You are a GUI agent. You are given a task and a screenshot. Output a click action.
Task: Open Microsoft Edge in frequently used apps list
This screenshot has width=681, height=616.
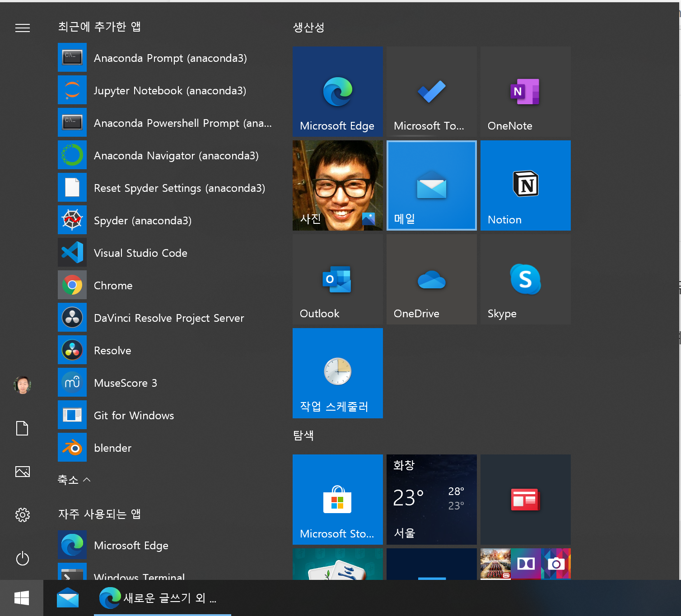point(166,545)
